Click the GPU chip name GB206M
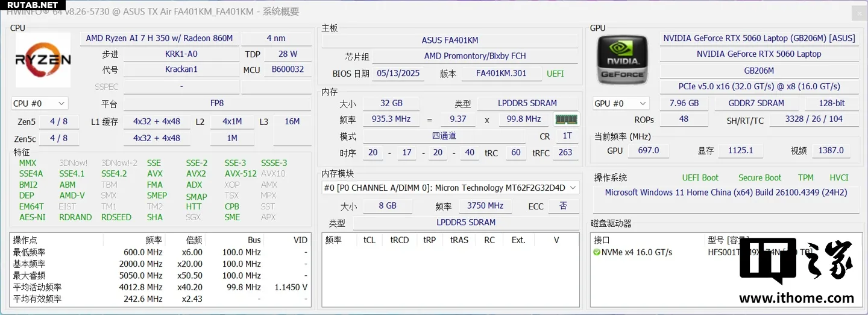The image size is (868, 315). [759, 71]
